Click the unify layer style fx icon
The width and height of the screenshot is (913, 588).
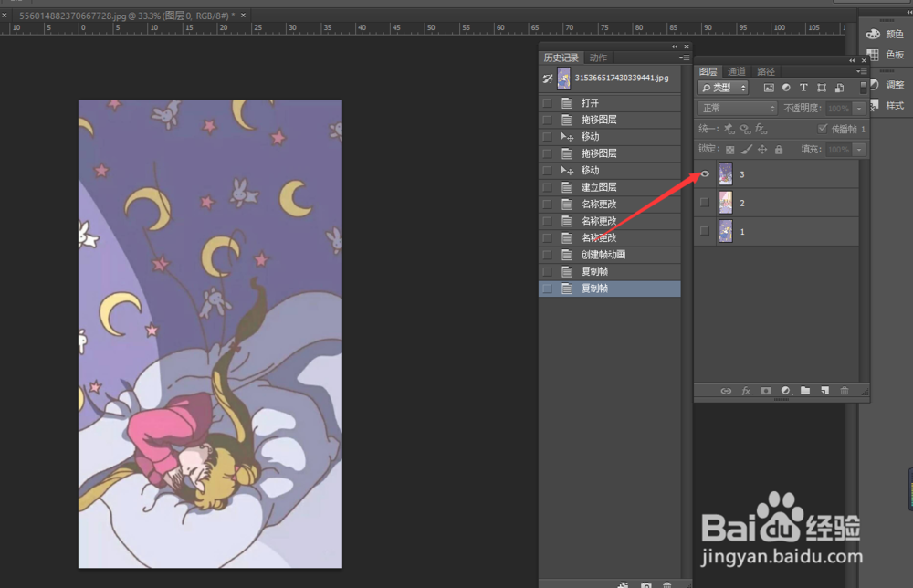click(x=761, y=129)
